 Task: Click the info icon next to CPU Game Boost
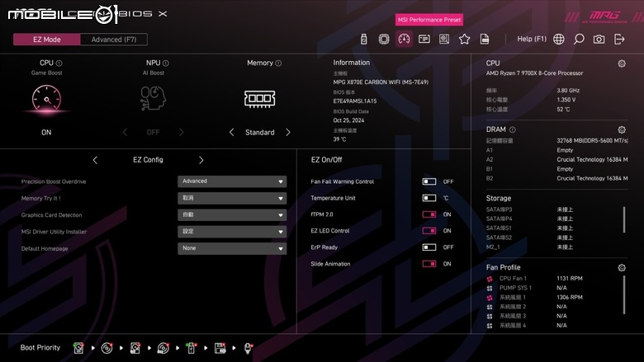[59, 63]
